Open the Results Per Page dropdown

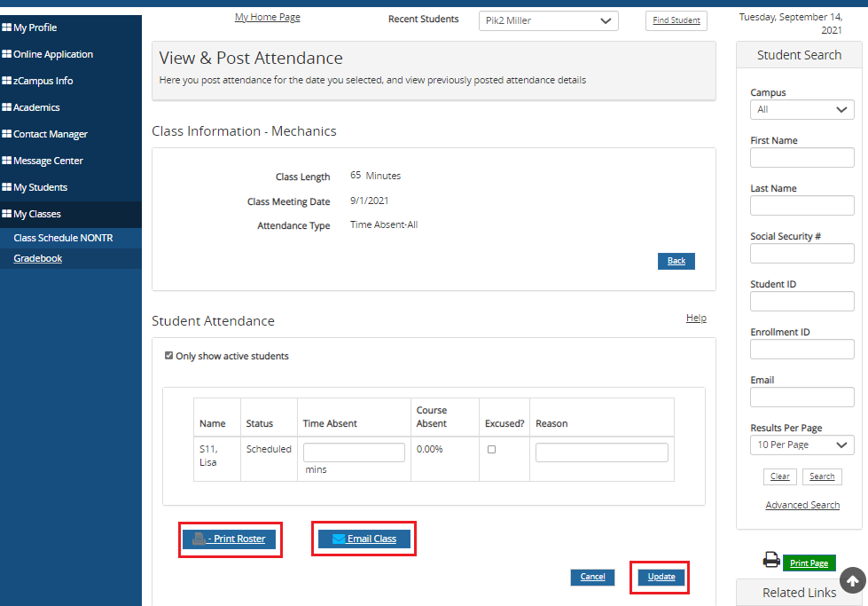802,445
